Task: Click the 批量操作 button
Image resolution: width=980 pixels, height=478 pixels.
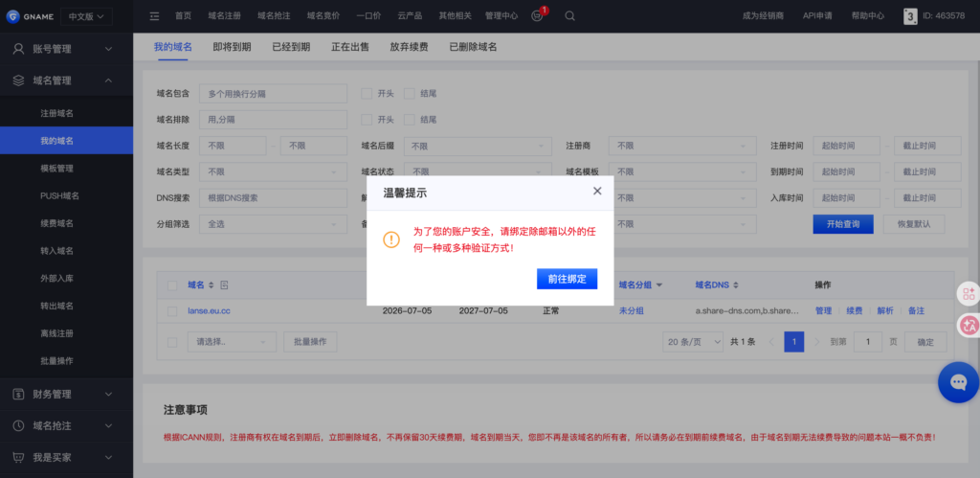Action: point(310,342)
